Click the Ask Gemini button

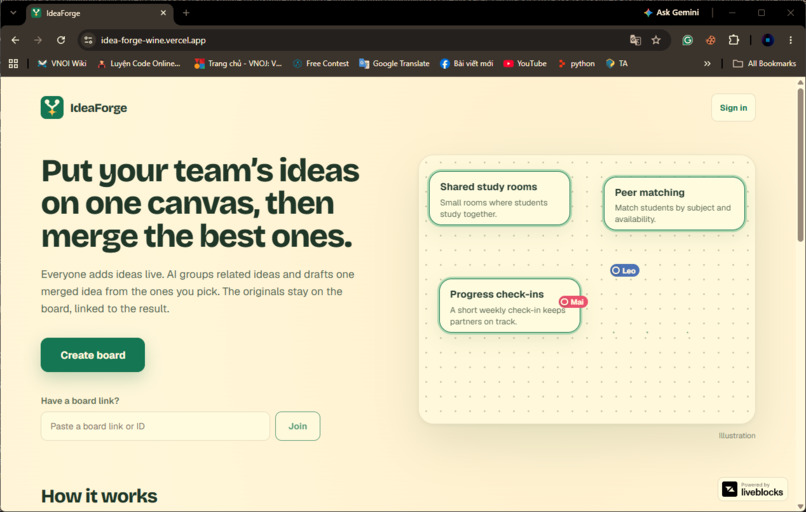coord(671,12)
